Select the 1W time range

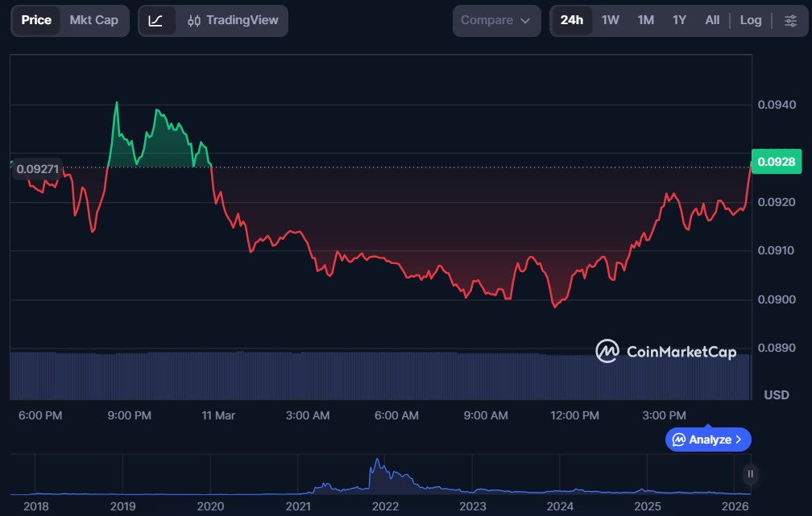(611, 20)
